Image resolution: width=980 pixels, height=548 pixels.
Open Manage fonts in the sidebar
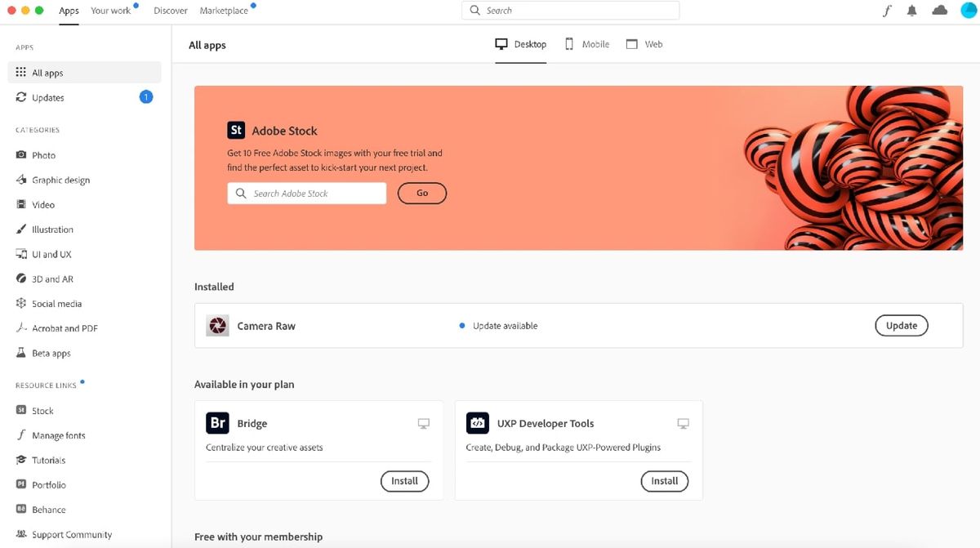[x=57, y=435]
